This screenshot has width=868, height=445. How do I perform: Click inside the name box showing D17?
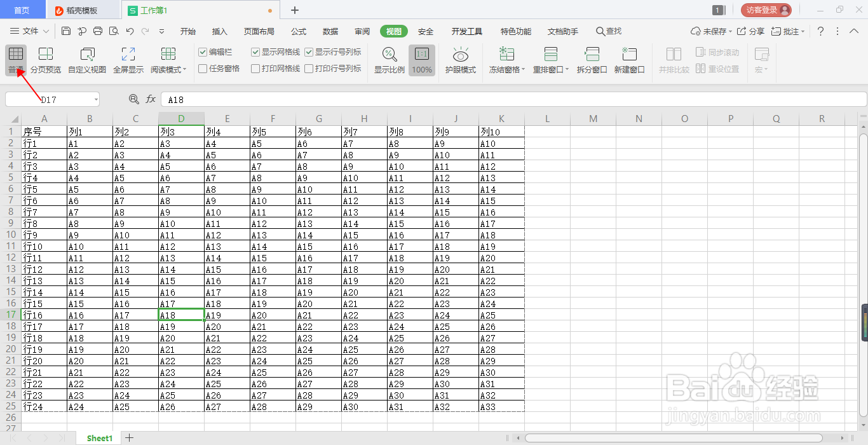pyautogui.click(x=48, y=99)
